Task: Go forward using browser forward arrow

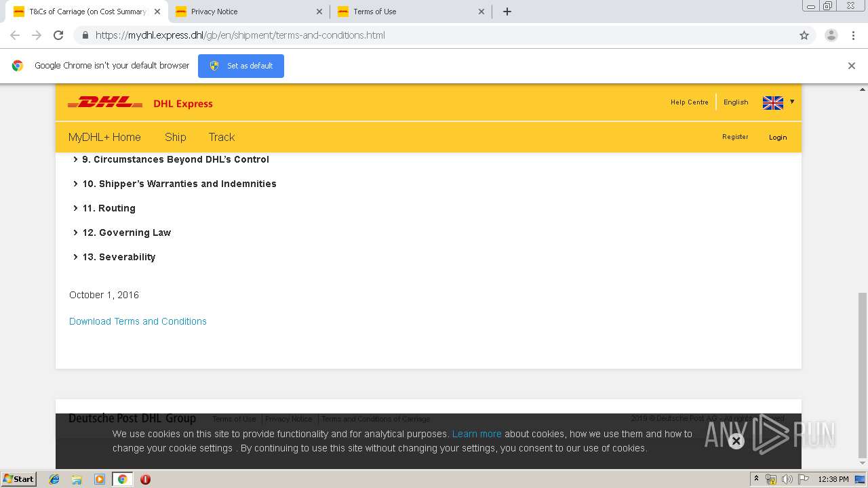Action: pyautogui.click(x=37, y=35)
